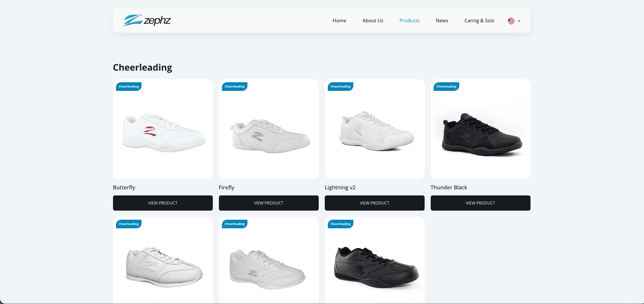
Task: Go to the About Us page
Action: pos(373,21)
